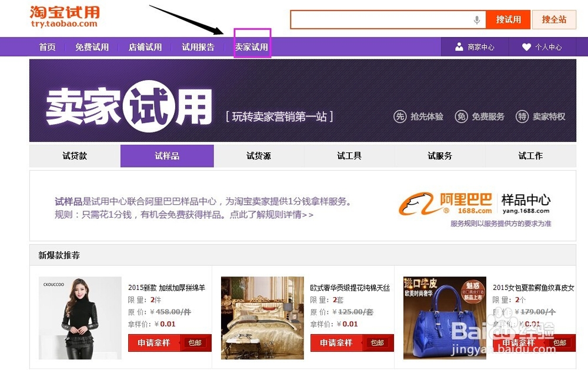
Task: Click the heart icon for personal center
Action: click(526, 47)
